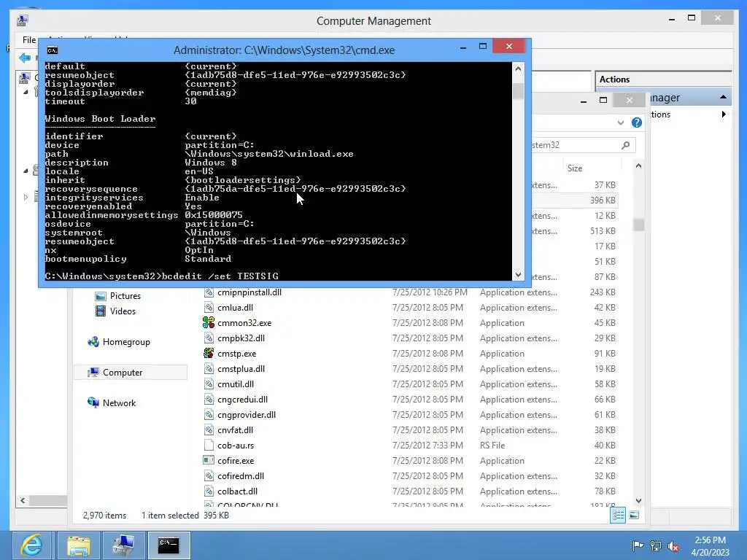747x560 pixels.
Task: Click the search magnifier in Explorer
Action: [625, 145]
